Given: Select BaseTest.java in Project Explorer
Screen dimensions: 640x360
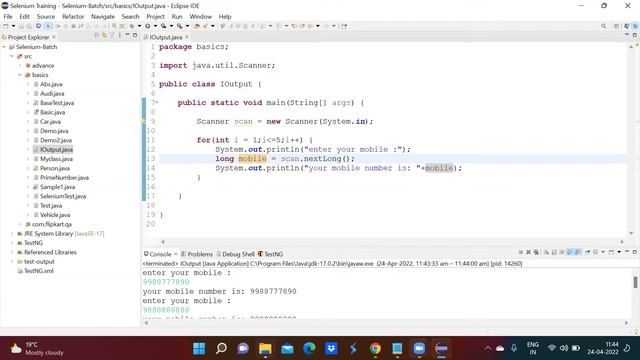Looking at the screenshot, I should (57, 103).
